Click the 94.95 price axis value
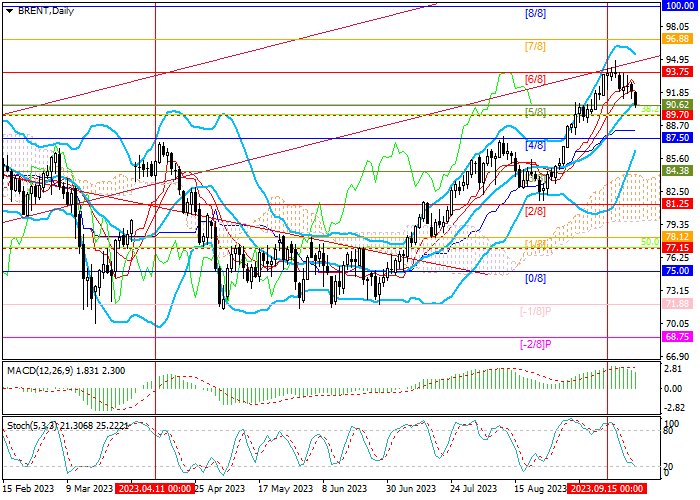Image resolution: width=700 pixels, height=500 pixels. (x=677, y=60)
